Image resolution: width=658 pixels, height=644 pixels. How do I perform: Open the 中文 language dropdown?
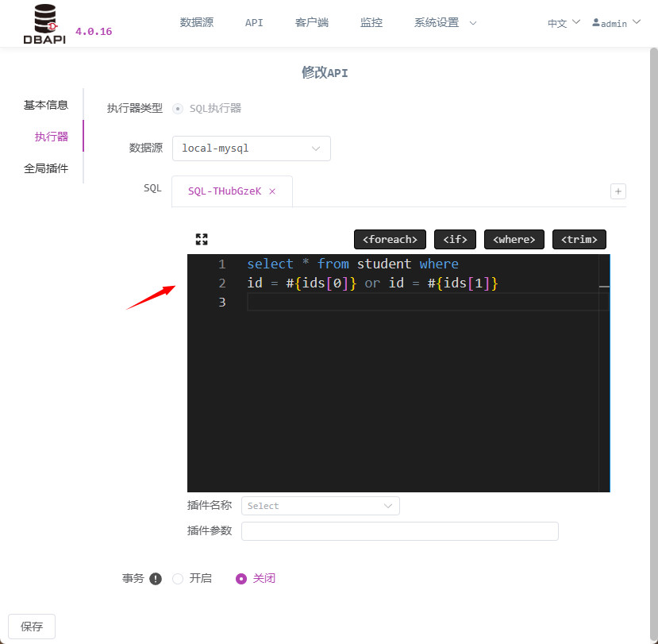(564, 23)
